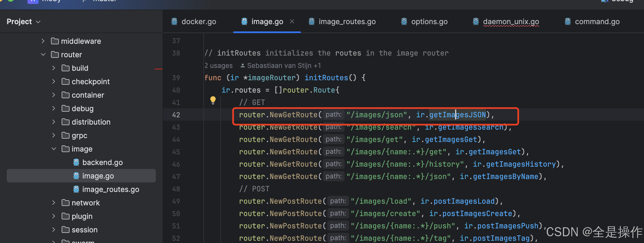The height and width of the screenshot is (243, 644).
Task: Expand the debug folder
Action: pos(54,108)
